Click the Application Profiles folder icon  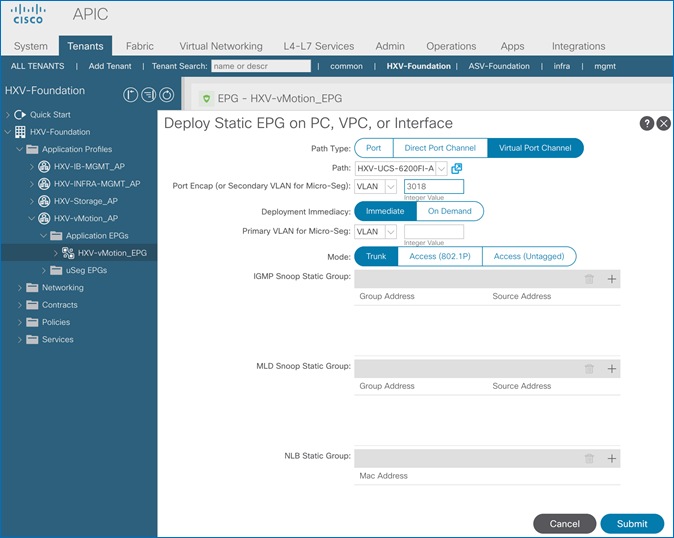click(32, 149)
